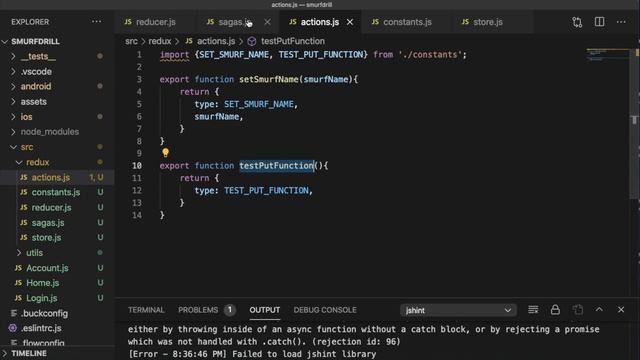This screenshot has height=360, width=640.
Task: Open the .buckconfig file
Action: click(x=44, y=313)
